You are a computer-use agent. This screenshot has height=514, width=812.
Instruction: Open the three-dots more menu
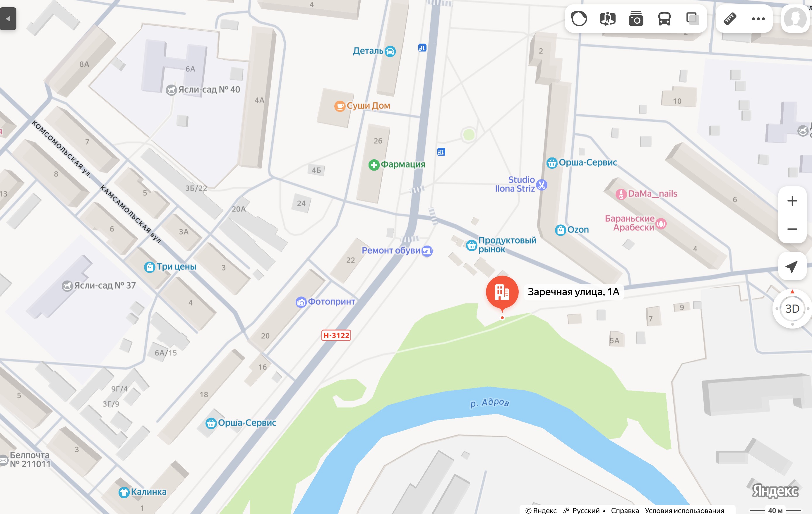pyautogui.click(x=758, y=18)
